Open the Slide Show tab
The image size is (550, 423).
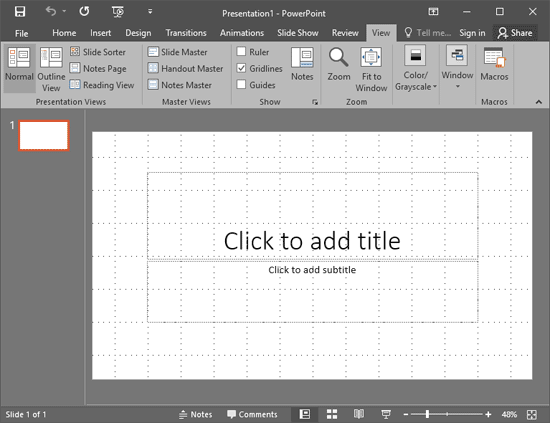tap(298, 33)
